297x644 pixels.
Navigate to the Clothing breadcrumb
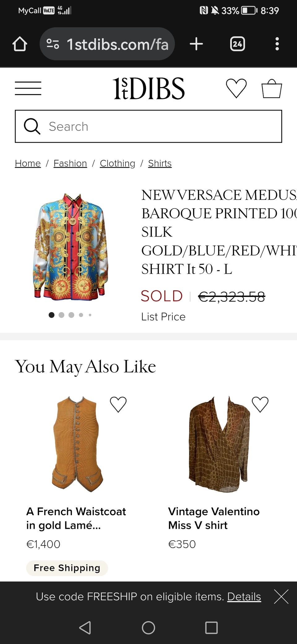(117, 163)
